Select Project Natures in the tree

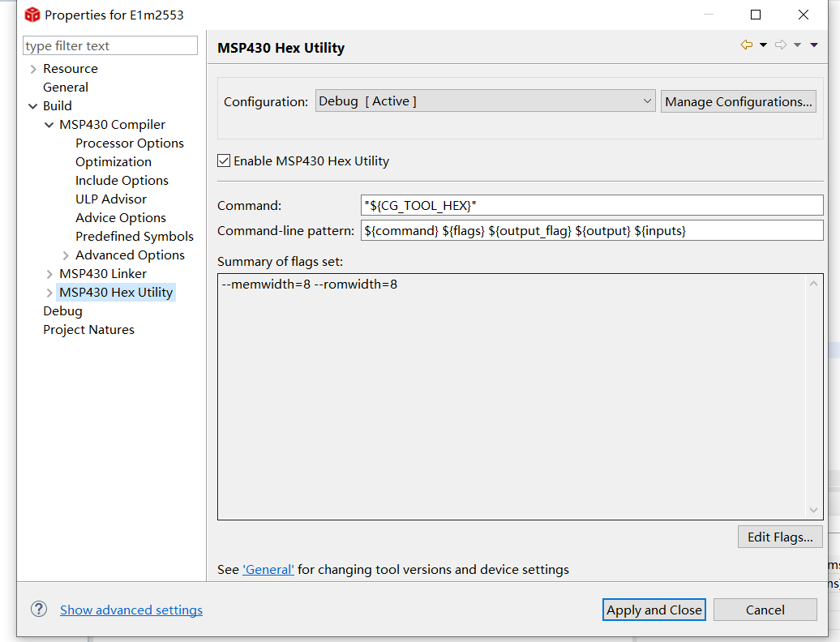tap(88, 329)
